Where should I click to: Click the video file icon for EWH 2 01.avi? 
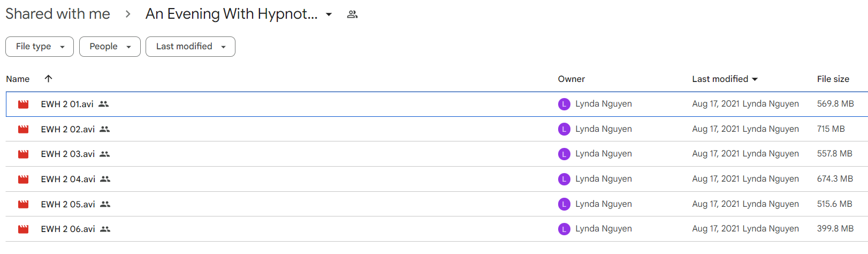point(23,104)
